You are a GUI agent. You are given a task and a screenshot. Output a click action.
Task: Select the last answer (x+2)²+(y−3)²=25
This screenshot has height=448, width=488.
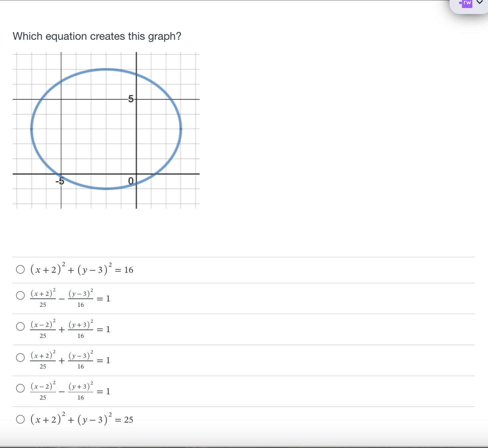point(20,419)
